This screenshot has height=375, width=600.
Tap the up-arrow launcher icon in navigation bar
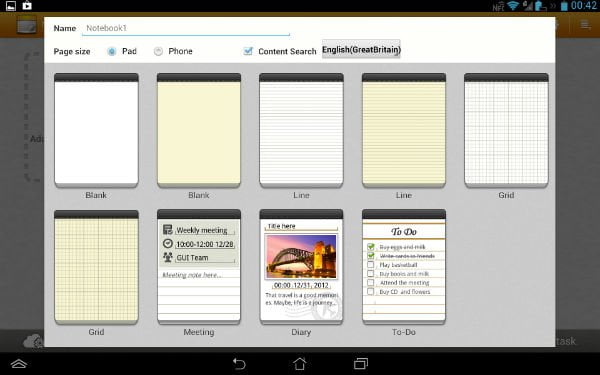pyautogui.click(x=18, y=364)
